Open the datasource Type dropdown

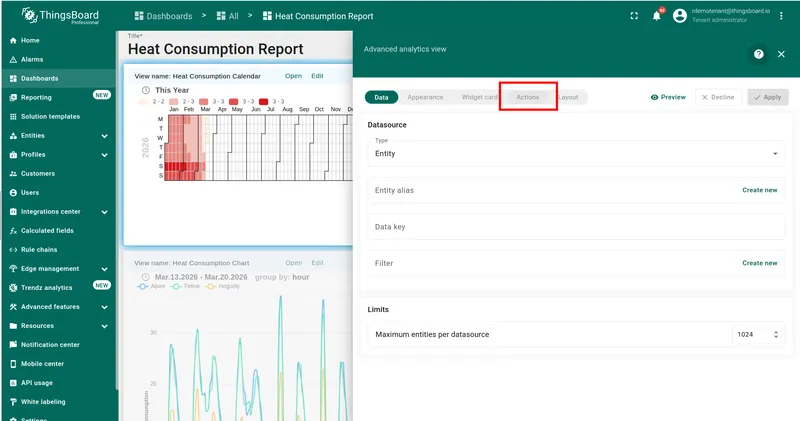576,154
